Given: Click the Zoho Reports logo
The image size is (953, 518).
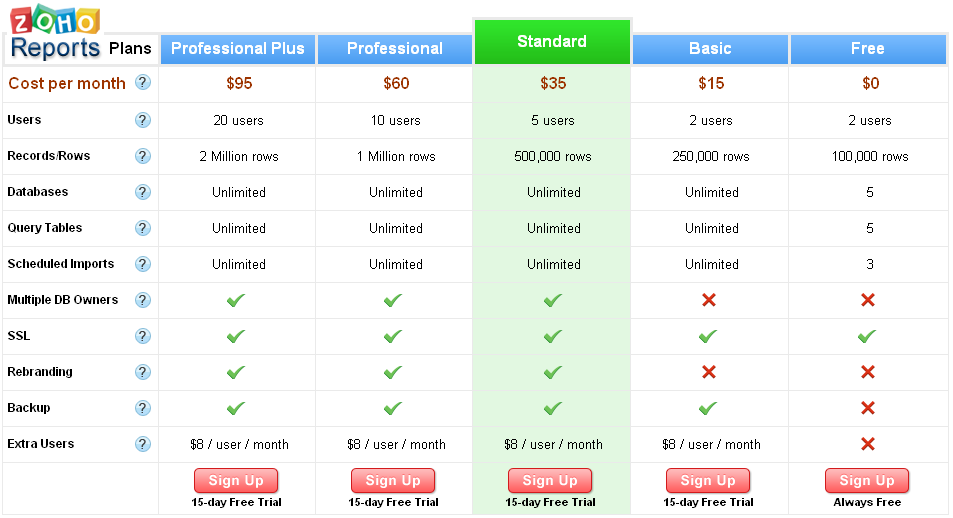Looking at the screenshot, I should click(56, 35).
